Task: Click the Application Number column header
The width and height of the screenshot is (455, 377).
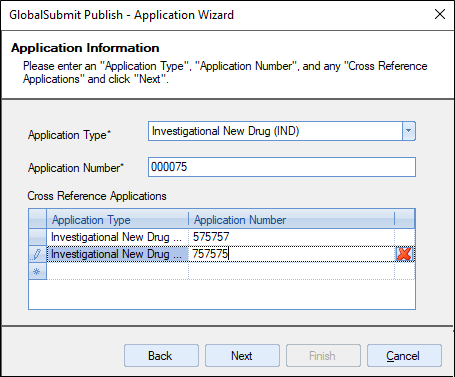Action: (x=291, y=220)
